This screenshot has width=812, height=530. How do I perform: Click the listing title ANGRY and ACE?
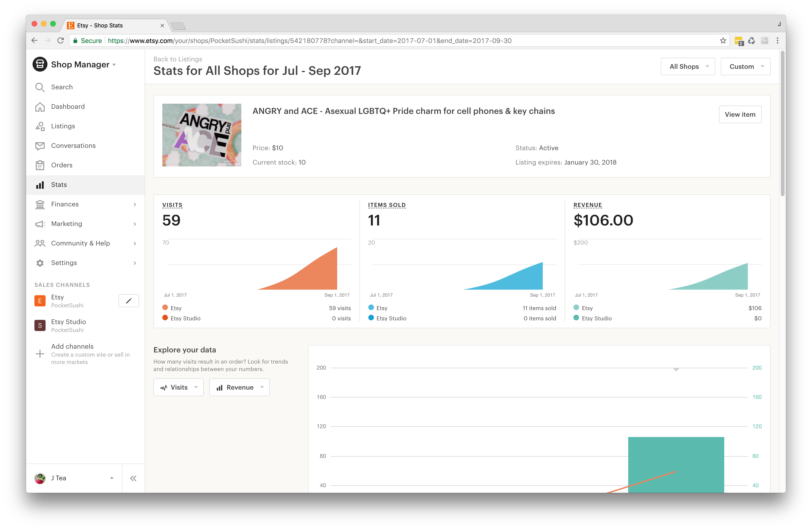click(x=404, y=111)
